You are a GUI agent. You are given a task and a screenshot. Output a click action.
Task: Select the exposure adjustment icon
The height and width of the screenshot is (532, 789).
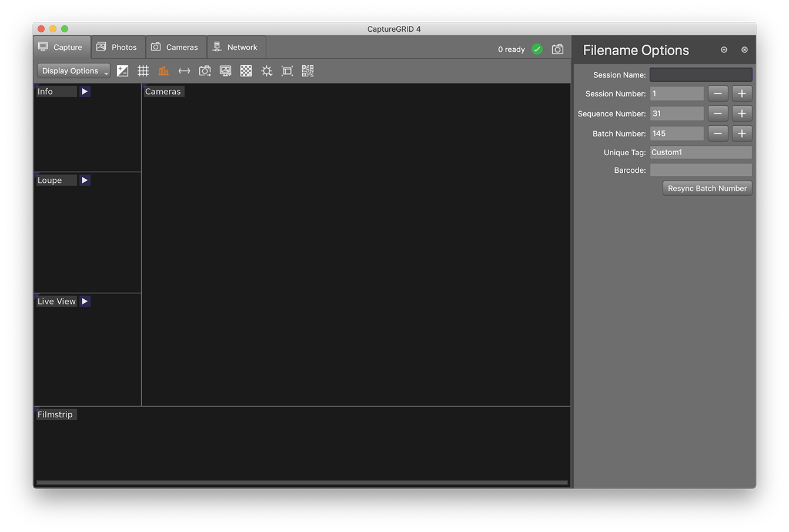click(122, 71)
